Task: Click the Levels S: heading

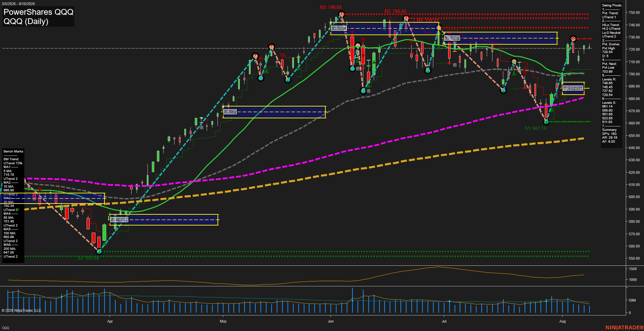Action: 609,103
